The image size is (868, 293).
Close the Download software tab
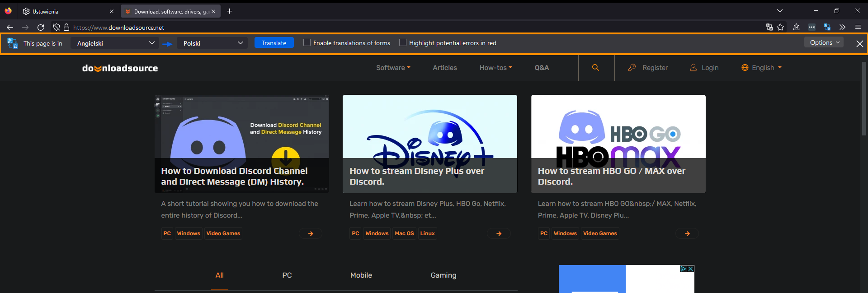(213, 11)
